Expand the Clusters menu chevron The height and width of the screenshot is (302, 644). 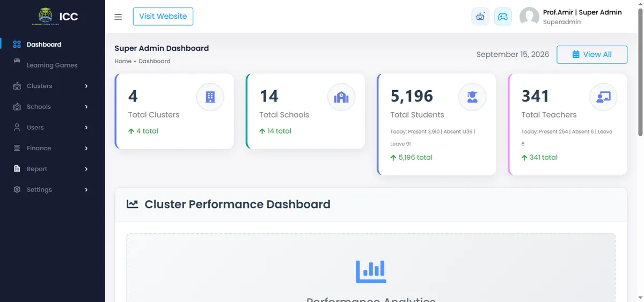[x=86, y=86]
